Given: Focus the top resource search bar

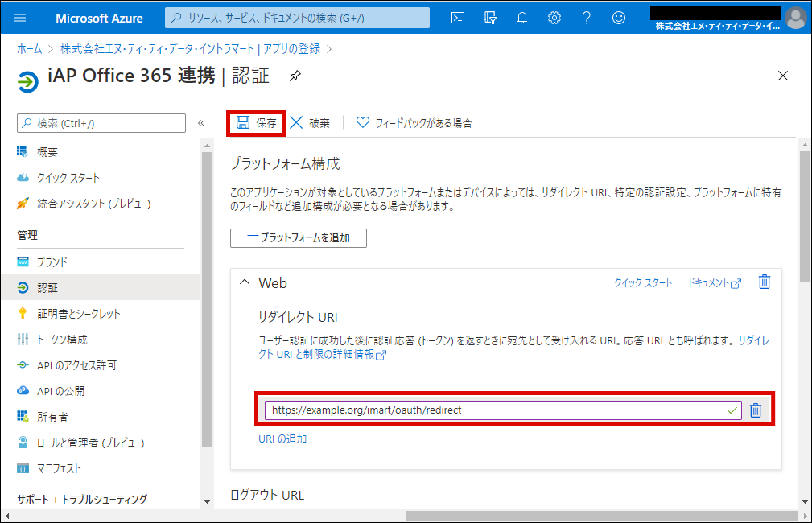Looking at the screenshot, I should click(297, 19).
